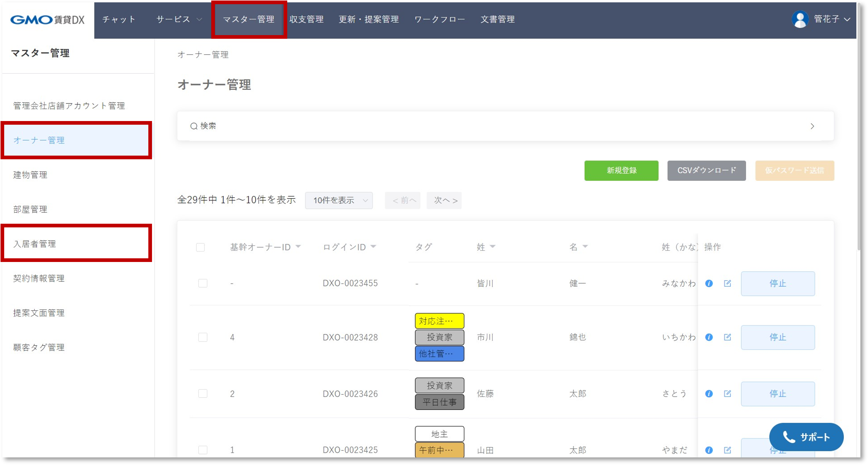
Task: Check the row checkbox for DXO-0023455
Action: (203, 283)
